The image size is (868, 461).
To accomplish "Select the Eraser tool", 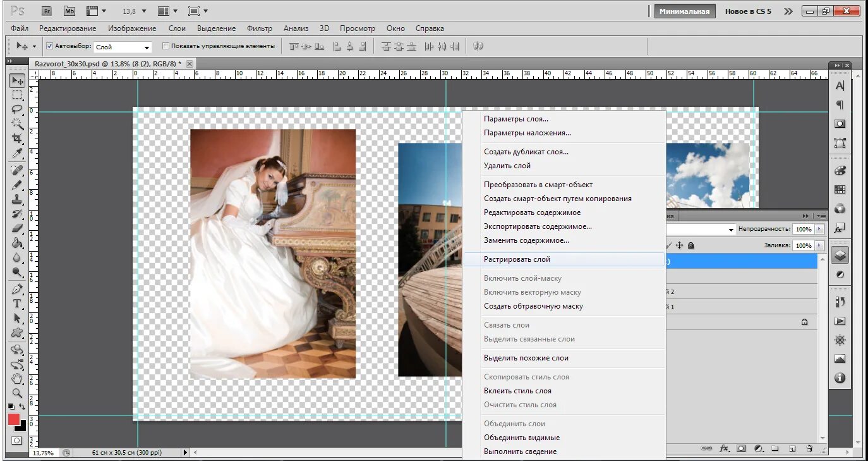I will click(17, 228).
